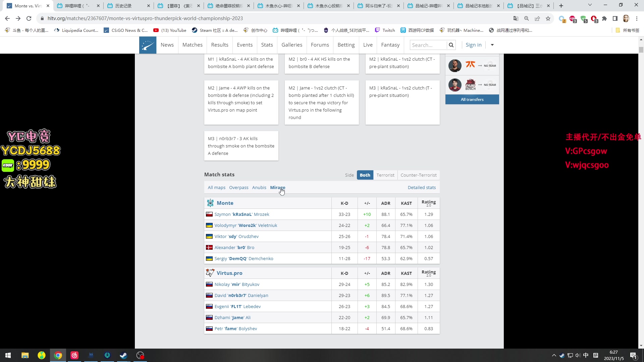Open Windows notification center
The image size is (644, 362).
click(x=633, y=355)
